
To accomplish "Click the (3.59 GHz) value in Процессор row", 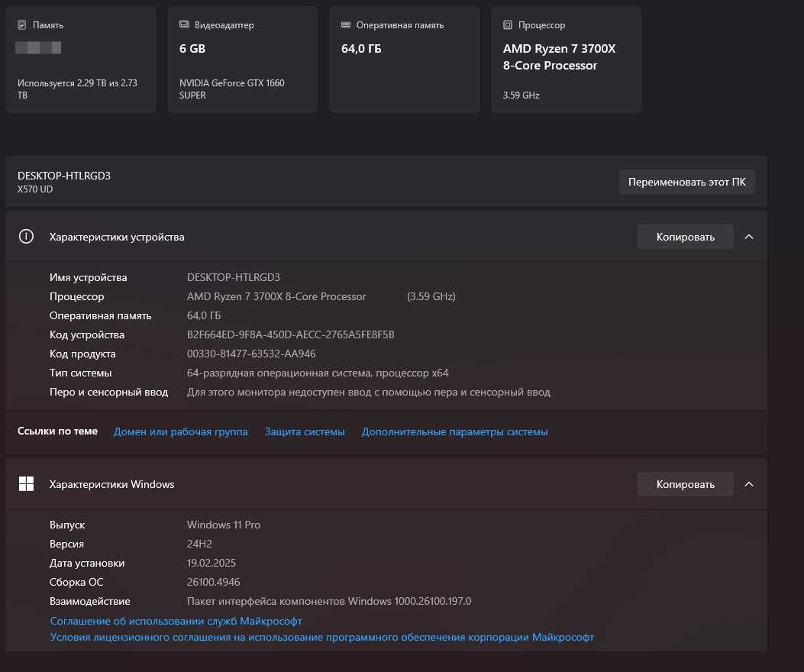I will (431, 296).
